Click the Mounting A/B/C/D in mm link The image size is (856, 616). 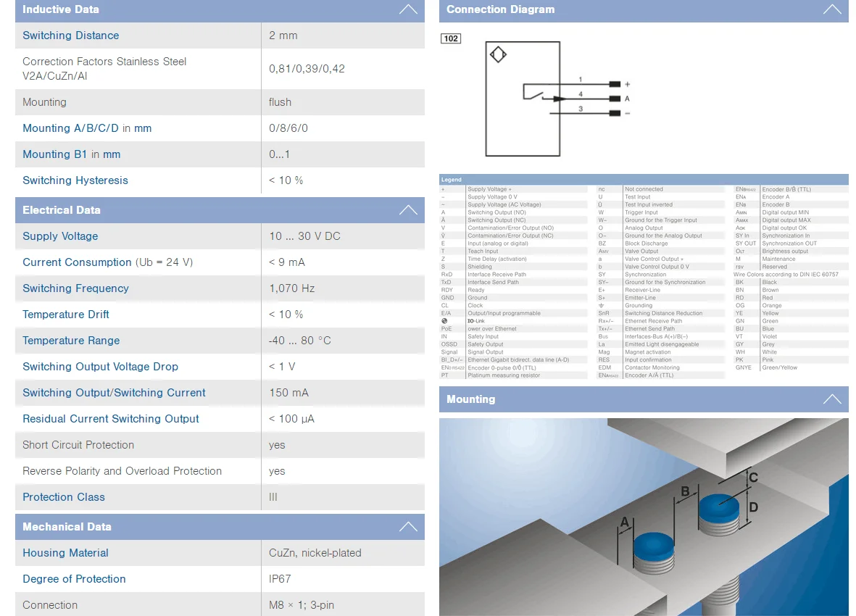(87, 128)
